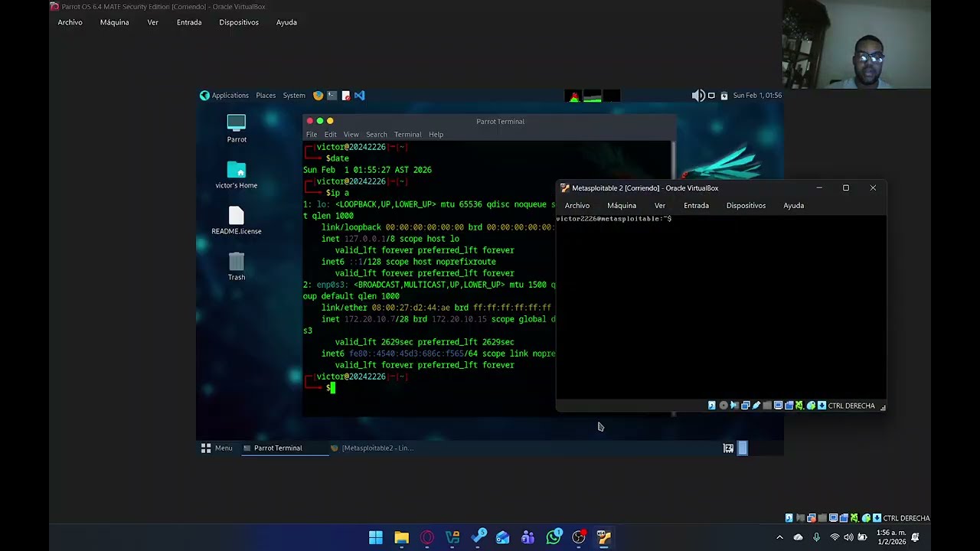Click Metasploitable optical disk indicator
This screenshot has height=551, width=980.
724,406
